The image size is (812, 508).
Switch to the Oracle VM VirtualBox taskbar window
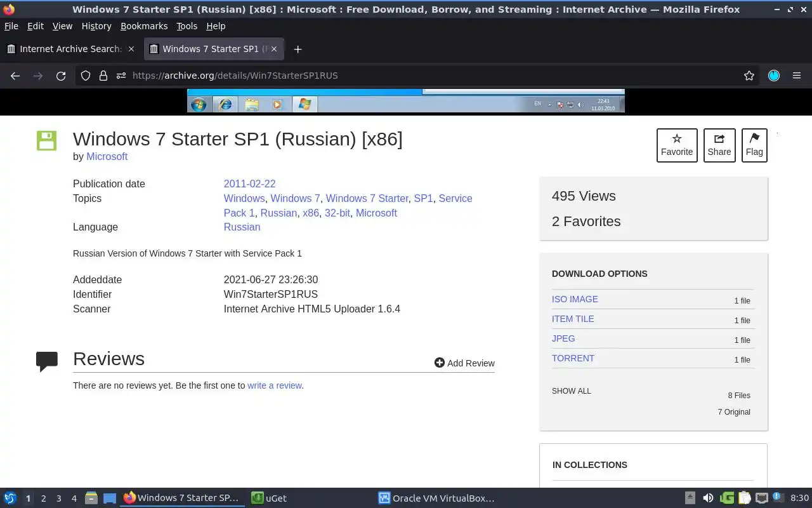(x=436, y=498)
